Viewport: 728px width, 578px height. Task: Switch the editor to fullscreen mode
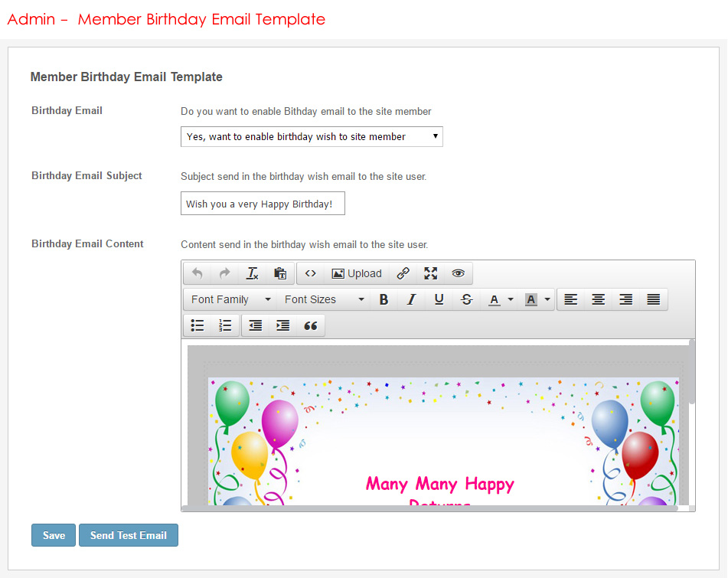coord(431,273)
